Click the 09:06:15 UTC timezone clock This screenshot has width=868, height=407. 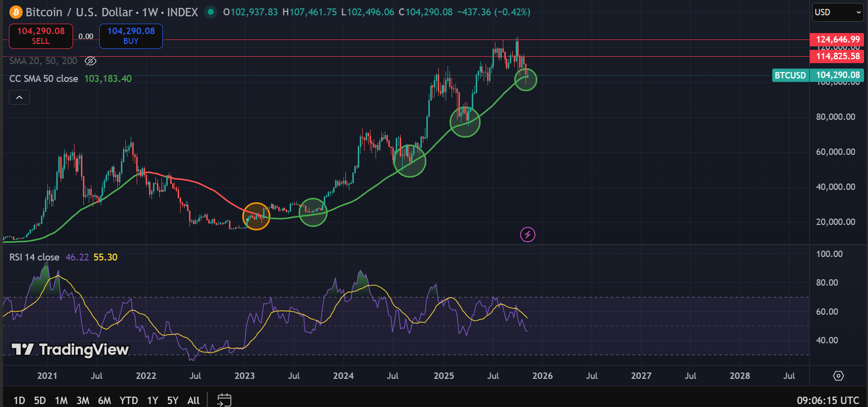pyautogui.click(x=828, y=400)
